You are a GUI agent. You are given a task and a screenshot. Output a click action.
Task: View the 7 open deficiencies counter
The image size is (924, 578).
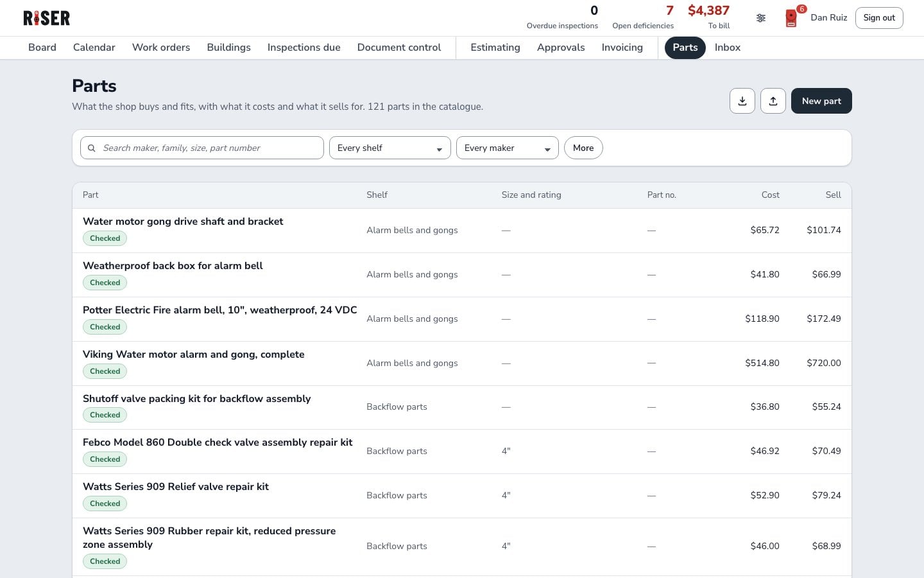coord(643,18)
